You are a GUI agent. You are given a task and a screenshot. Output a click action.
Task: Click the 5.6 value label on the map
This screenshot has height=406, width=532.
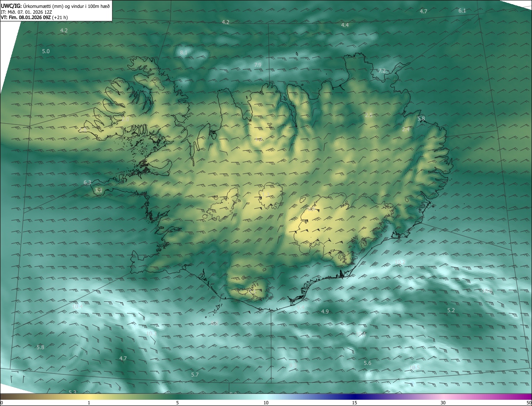click(x=367, y=363)
